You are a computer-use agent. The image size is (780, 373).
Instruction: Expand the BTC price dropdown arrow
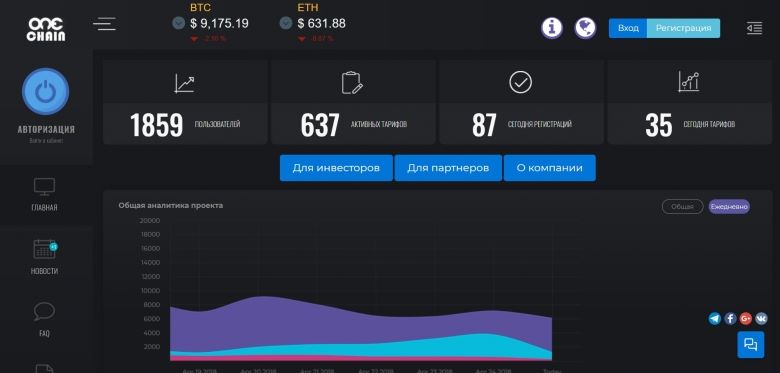tap(178, 23)
